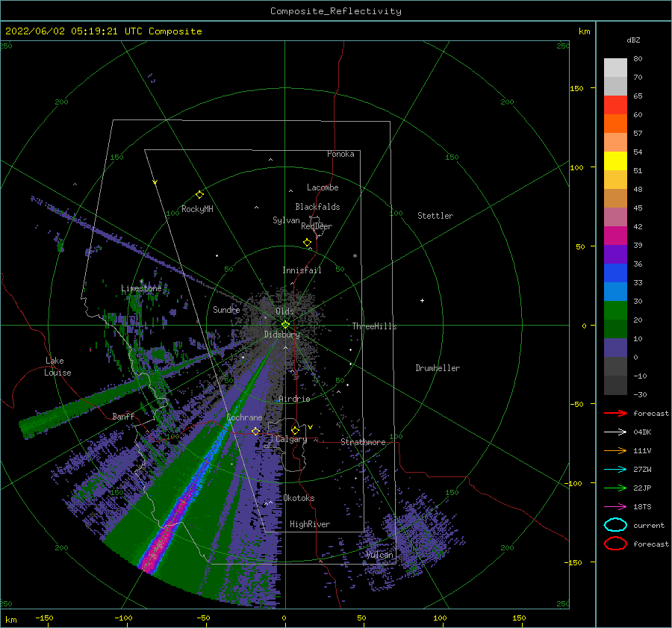Viewport: 672px width, 628px height.
Task: Click the RedDeer city label
Action: click(317, 226)
